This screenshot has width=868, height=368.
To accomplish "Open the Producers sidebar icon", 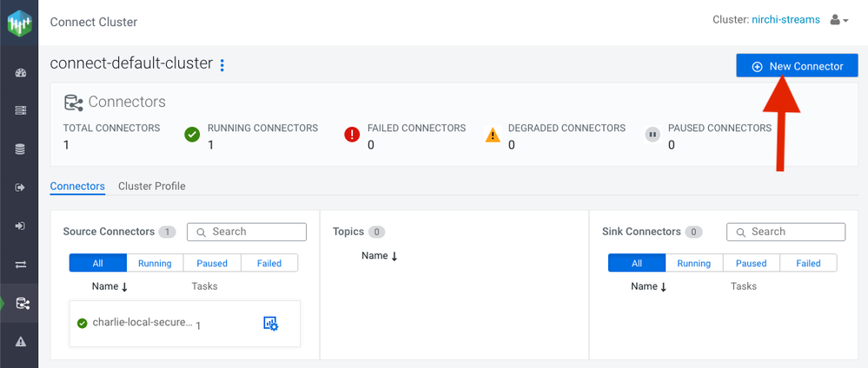I will [21, 187].
